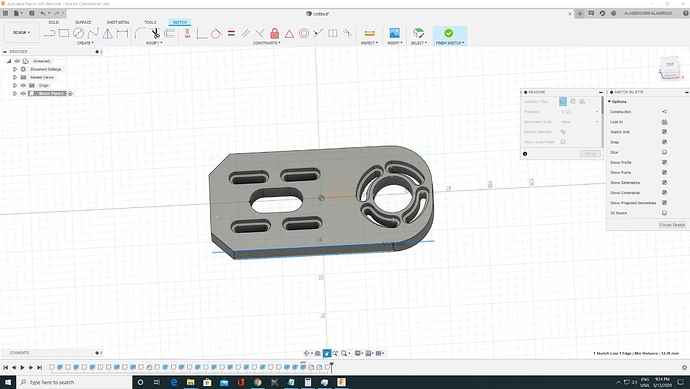
Task: Expand the Named Views tree node
Action: coord(15,77)
